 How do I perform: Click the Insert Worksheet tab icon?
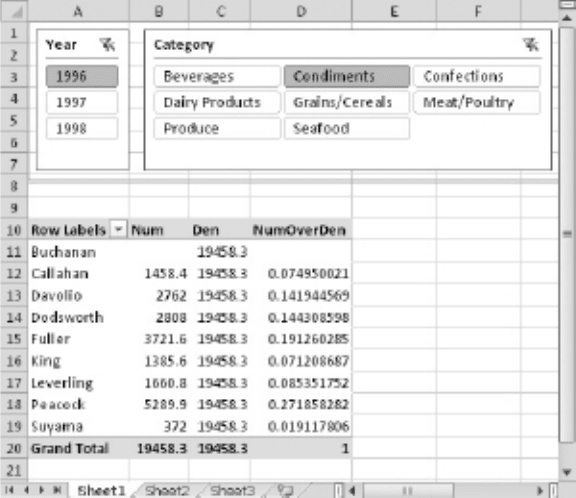285,490
